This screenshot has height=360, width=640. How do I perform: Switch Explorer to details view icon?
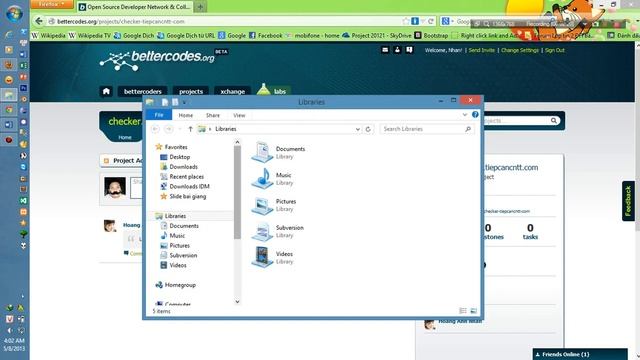pos(463,311)
